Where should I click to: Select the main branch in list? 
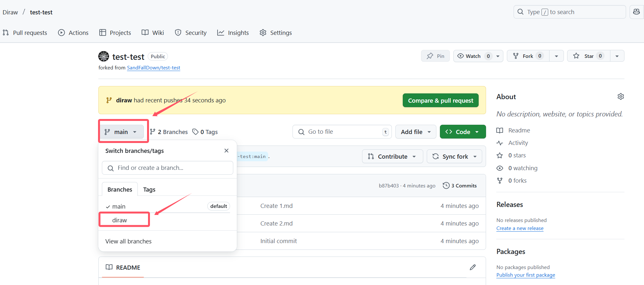coord(168,206)
